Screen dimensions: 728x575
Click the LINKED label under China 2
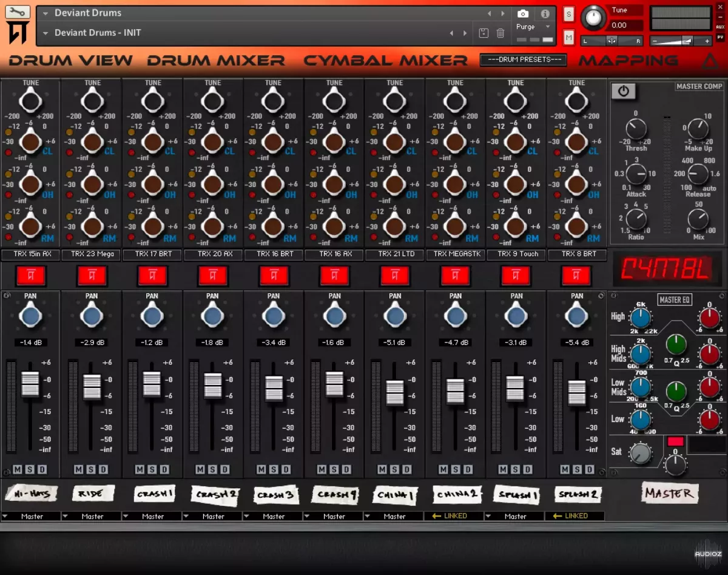(x=454, y=516)
